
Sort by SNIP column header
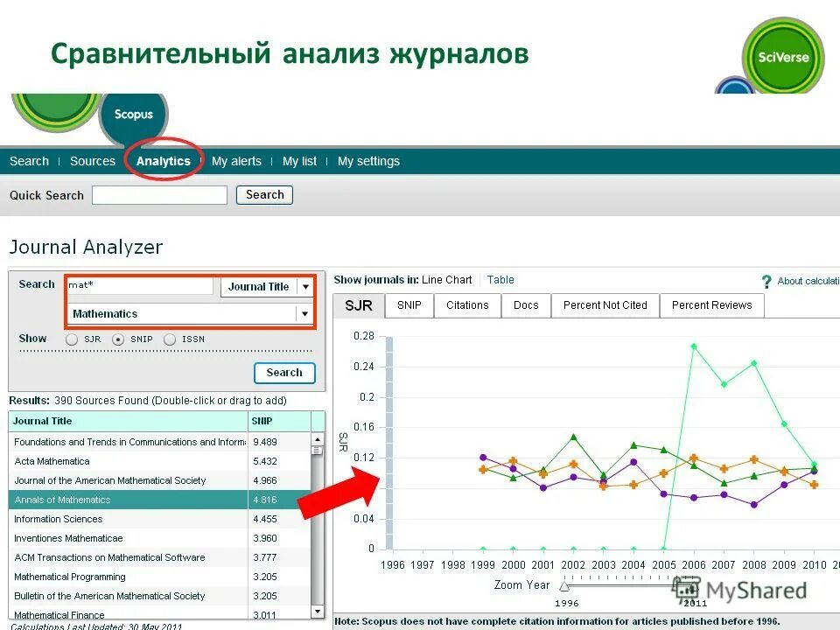279,421
